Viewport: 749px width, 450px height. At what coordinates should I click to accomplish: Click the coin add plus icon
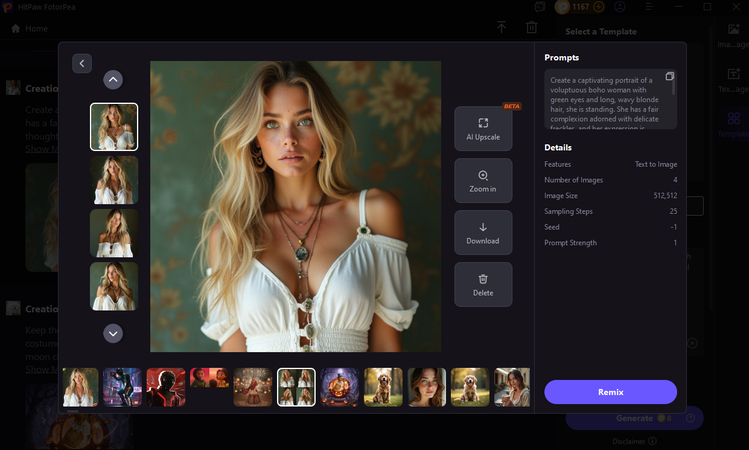[599, 7]
